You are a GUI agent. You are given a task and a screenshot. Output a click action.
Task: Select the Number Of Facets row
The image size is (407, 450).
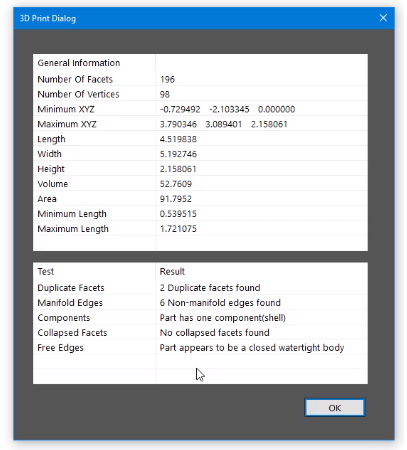point(200,79)
